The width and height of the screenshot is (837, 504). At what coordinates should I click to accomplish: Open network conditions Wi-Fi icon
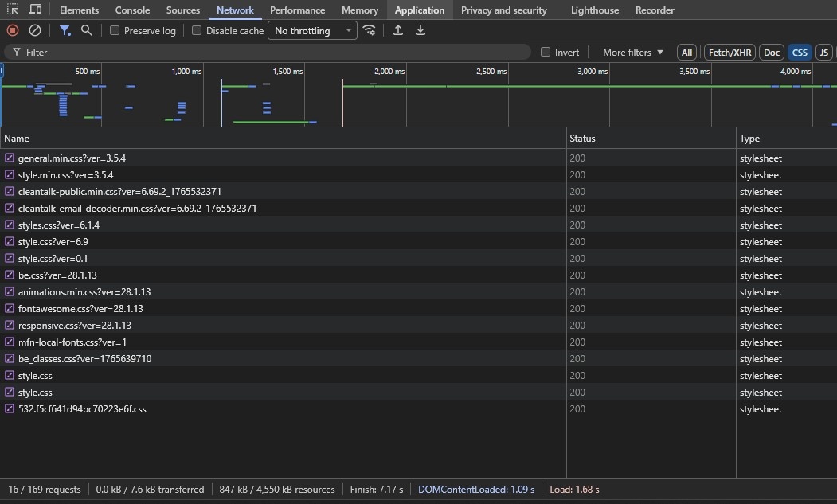click(369, 30)
